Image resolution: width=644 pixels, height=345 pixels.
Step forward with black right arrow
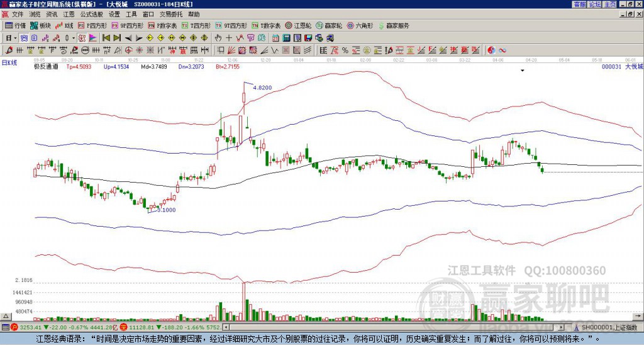pyautogui.click(x=139, y=38)
